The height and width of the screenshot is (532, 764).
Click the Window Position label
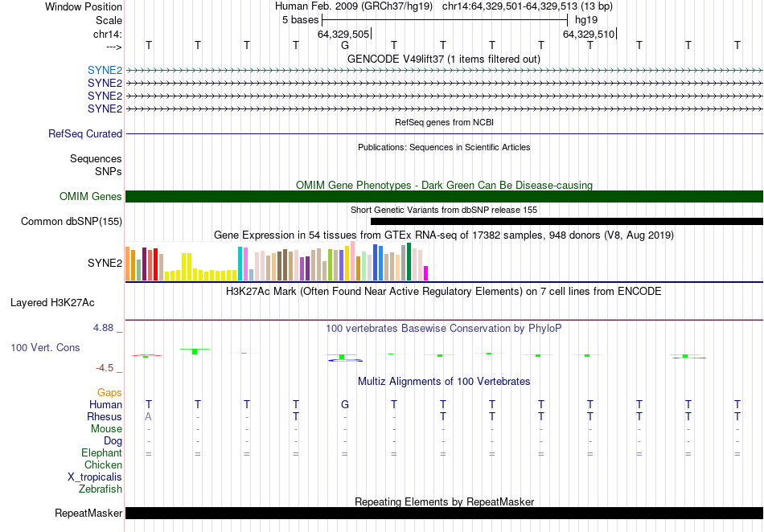(84, 6)
